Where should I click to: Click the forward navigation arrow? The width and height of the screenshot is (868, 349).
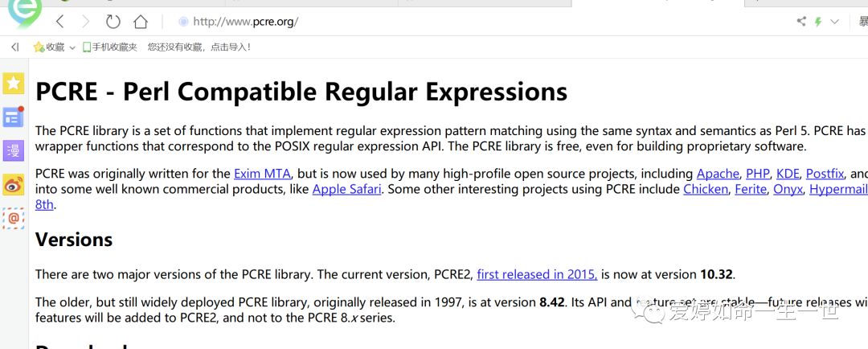[x=85, y=22]
